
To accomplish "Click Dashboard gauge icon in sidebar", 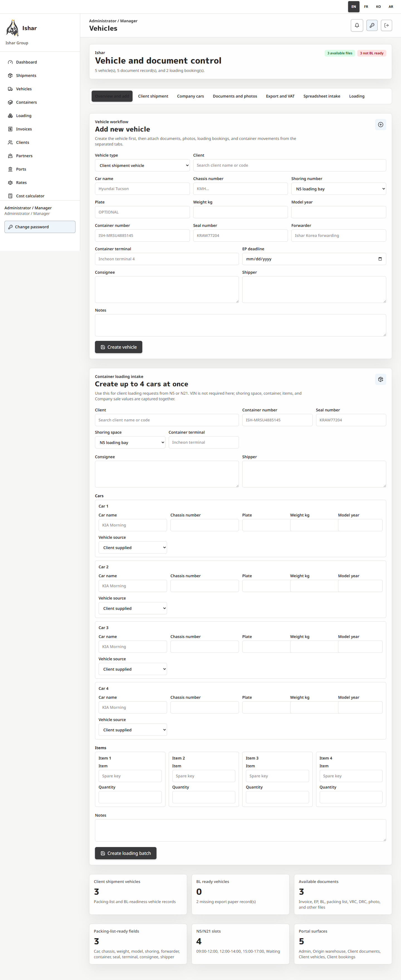I will tap(10, 62).
